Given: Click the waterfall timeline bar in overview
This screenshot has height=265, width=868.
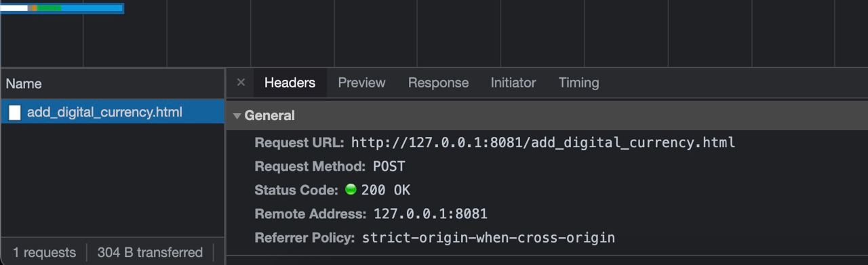Looking at the screenshot, I should pyautogui.click(x=62, y=8).
